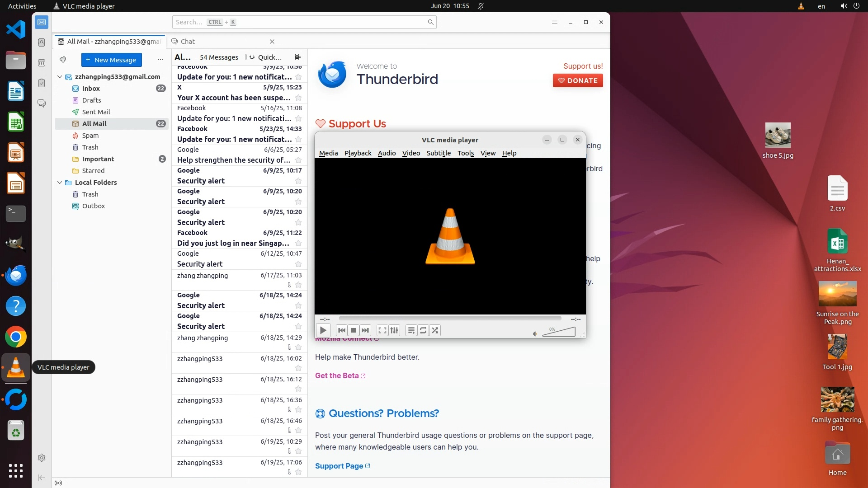Show the VLC playlist icon

[411, 330]
